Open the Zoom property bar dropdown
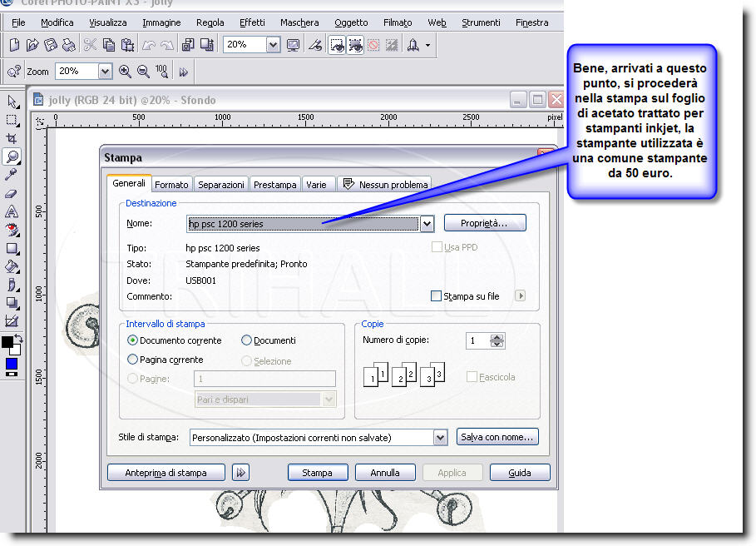Image resolution: width=756 pixels, height=546 pixels. point(105,72)
